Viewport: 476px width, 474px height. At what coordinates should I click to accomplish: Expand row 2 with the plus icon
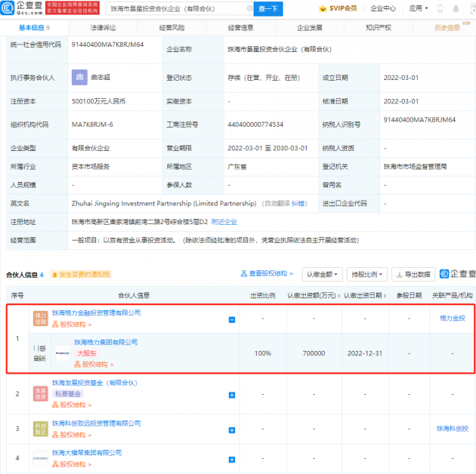click(232, 396)
